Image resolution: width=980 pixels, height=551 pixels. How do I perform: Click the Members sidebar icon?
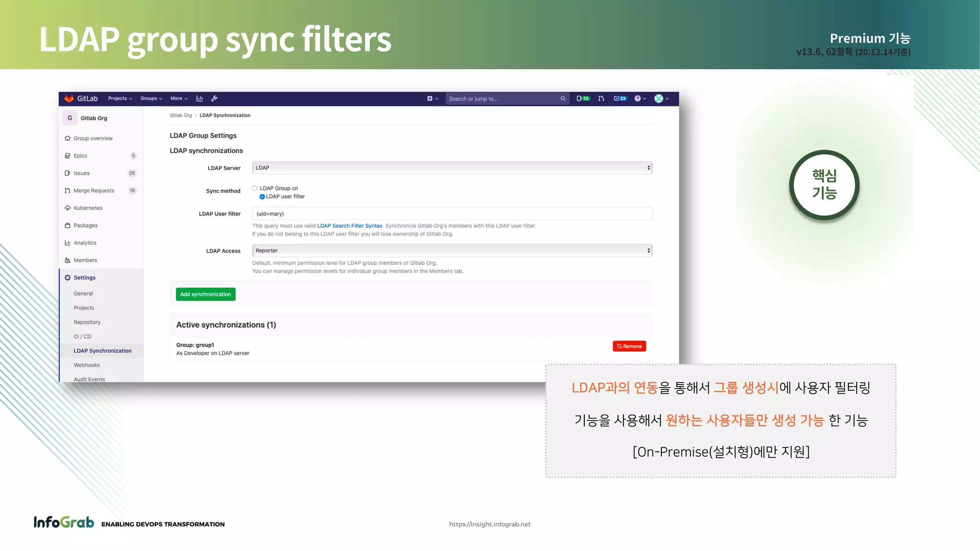click(x=67, y=260)
